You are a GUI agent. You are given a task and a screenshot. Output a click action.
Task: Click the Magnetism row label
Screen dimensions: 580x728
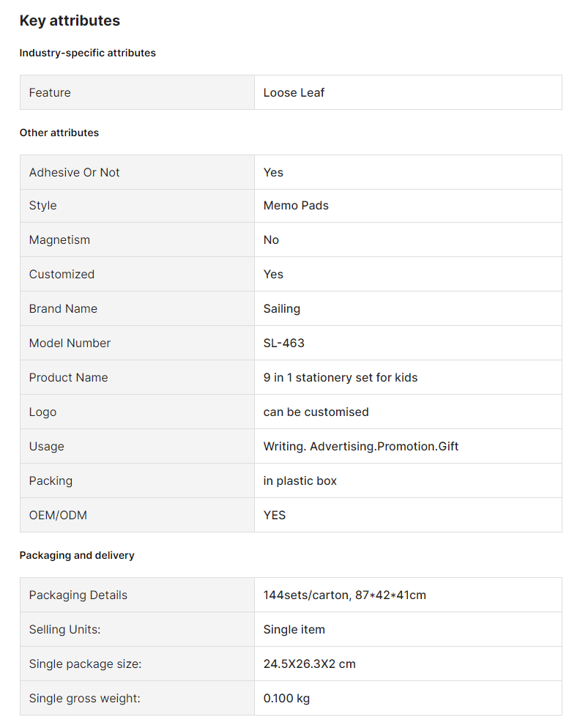click(x=59, y=240)
